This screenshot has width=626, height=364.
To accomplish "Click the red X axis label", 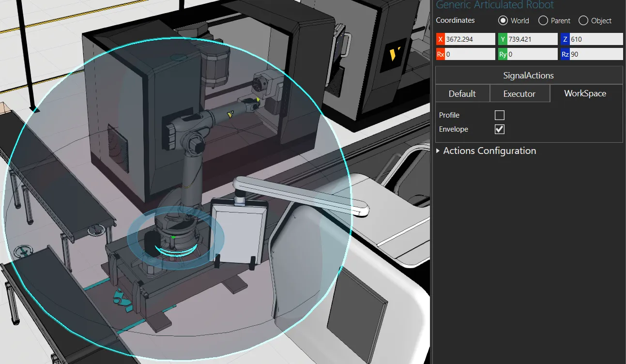I will point(440,39).
